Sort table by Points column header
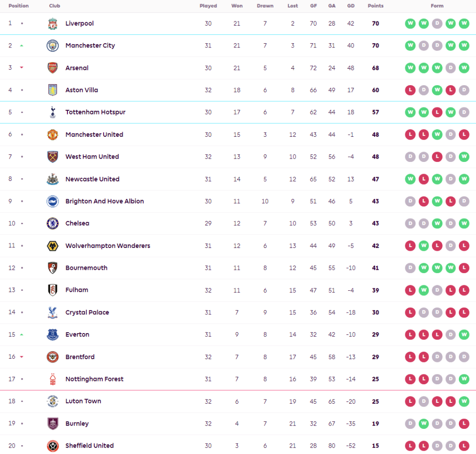 376,6
